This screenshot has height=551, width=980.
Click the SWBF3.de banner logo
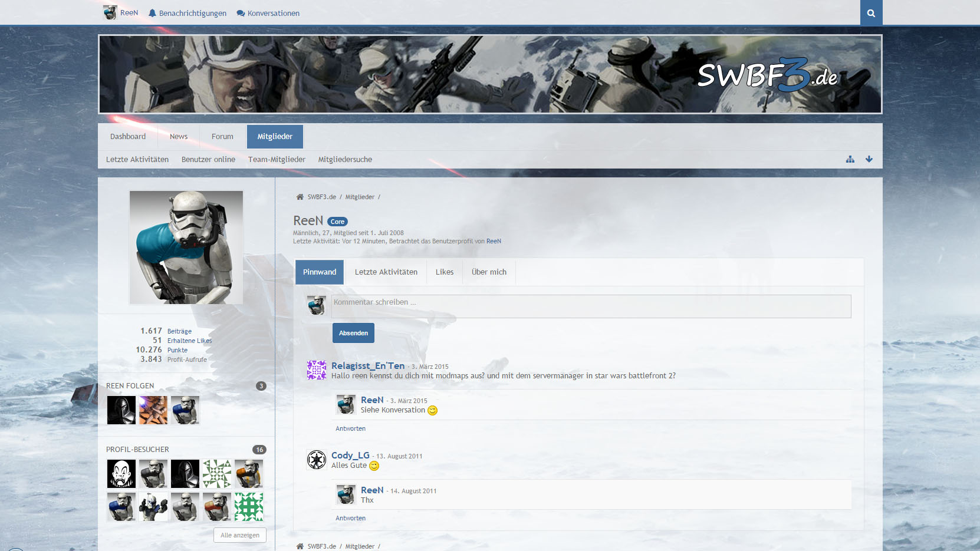(x=767, y=75)
